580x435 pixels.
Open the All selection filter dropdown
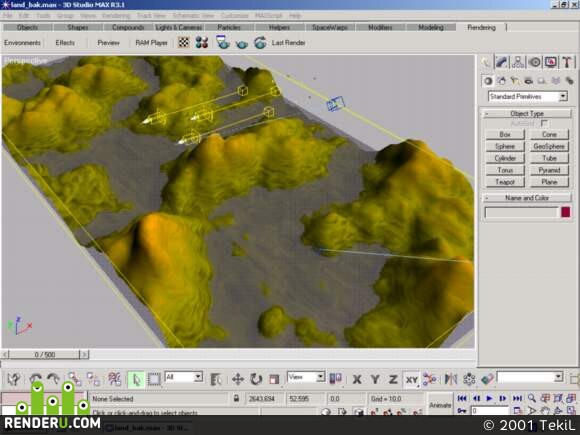(183, 377)
